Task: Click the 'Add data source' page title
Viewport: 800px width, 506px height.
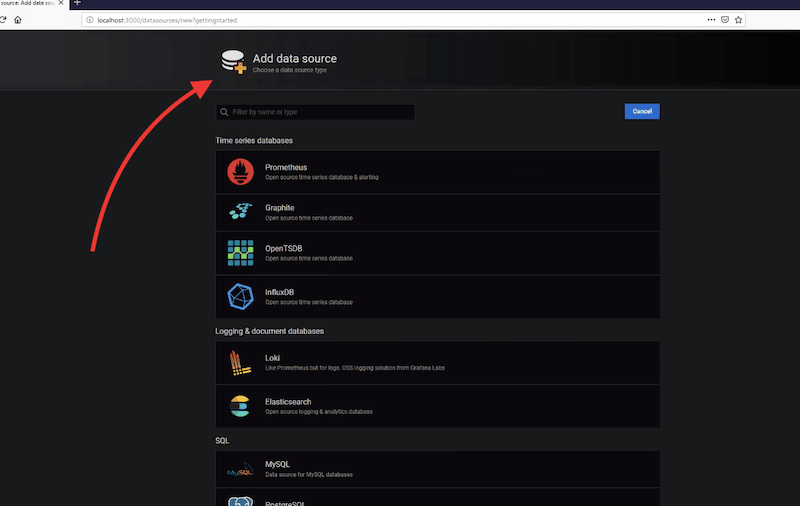Action: tap(294, 59)
